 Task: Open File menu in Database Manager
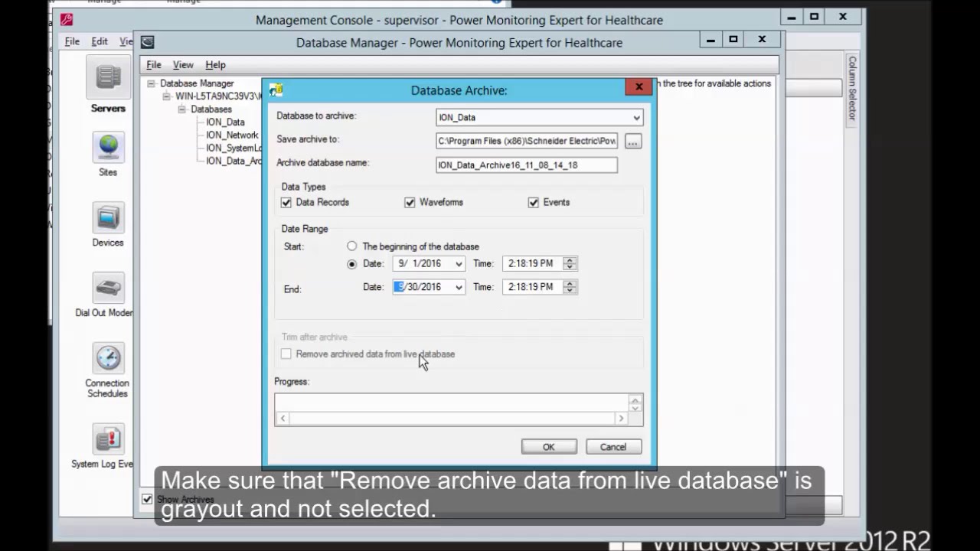tap(154, 65)
